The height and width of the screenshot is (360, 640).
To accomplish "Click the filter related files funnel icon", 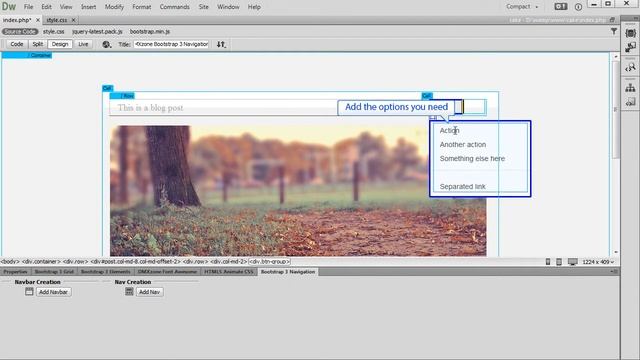I will tap(614, 31).
